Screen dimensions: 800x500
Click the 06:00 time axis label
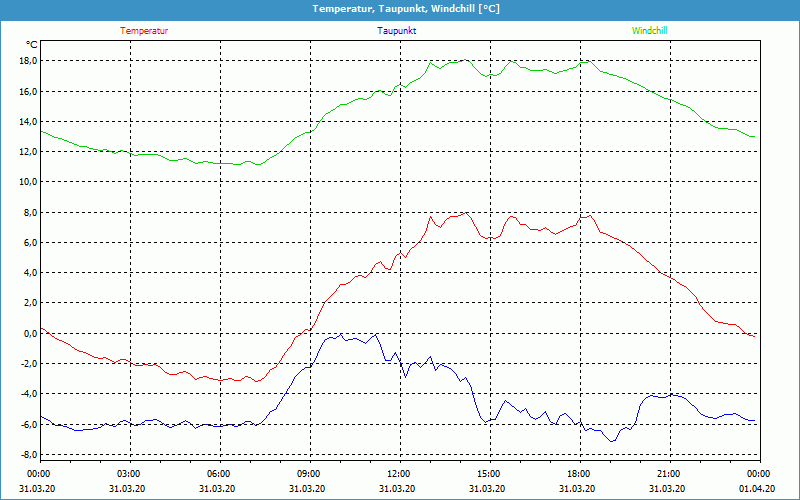click(x=218, y=473)
